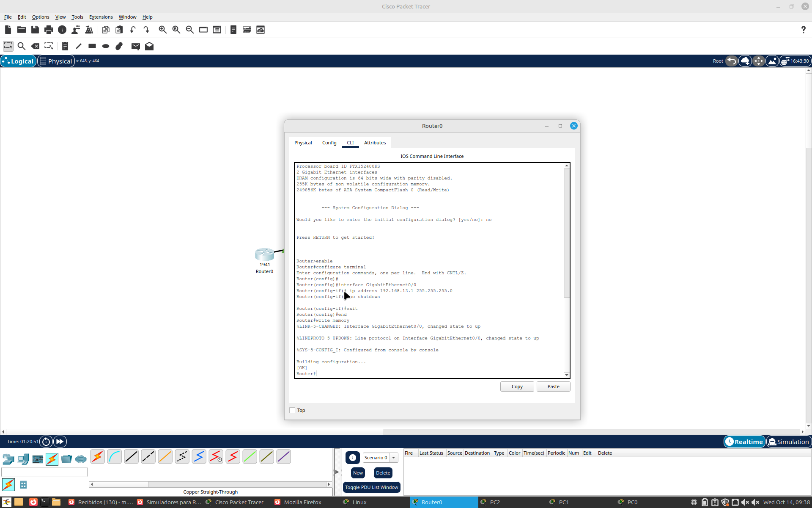This screenshot has width=812, height=508.
Task: Click the Power Cycle Devices icon
Action: point(46,442)
